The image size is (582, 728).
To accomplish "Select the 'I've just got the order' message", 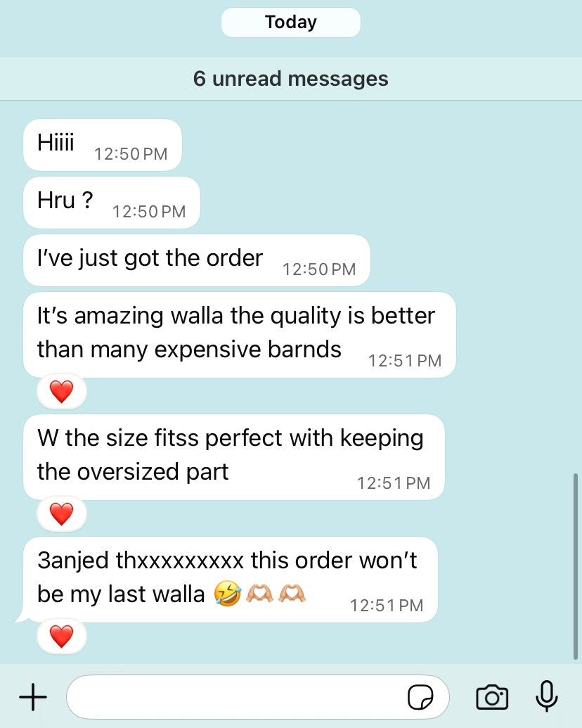I will coord(197,260).
